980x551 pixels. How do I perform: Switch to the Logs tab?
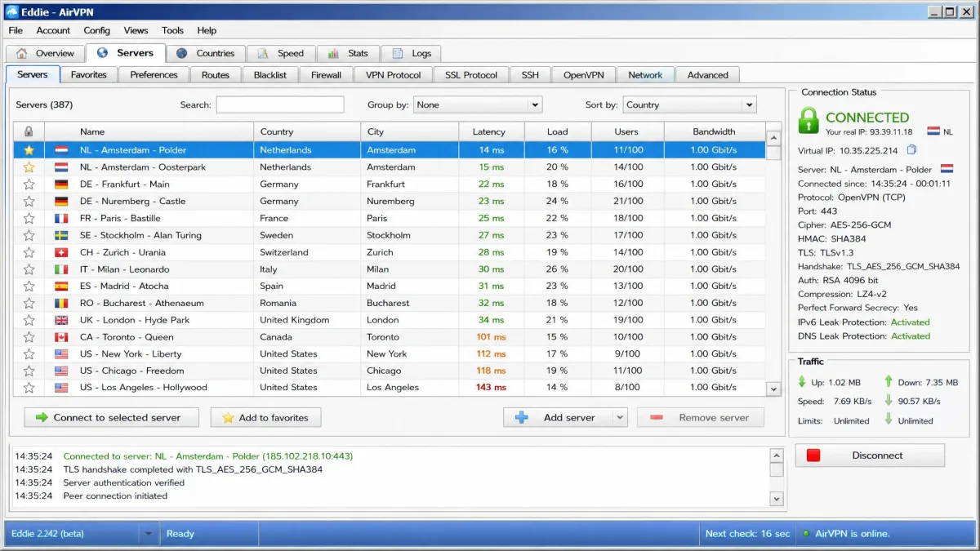coord(412,53)
